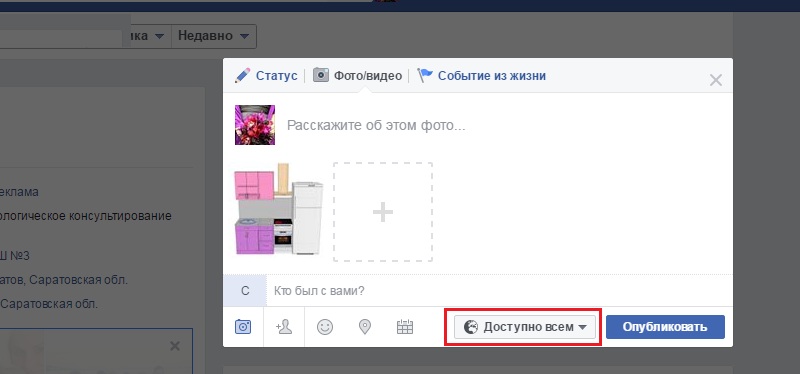Open the Доступно всем privacy dropdown

click(524, 327)
